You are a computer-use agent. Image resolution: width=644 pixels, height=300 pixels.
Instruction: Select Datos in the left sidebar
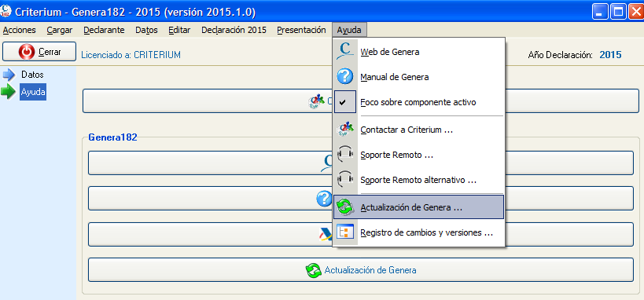pos(32,75)
